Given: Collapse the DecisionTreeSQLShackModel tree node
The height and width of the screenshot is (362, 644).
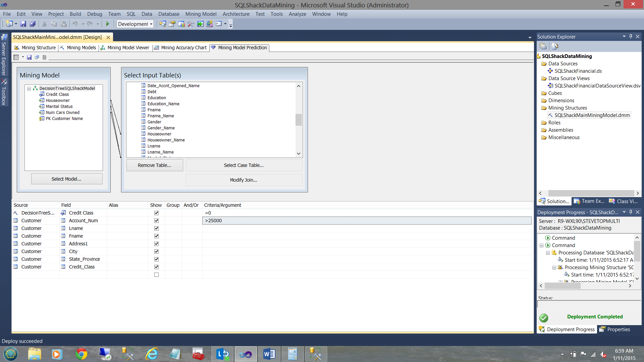Looking at the screenshot, I should click(29, 88).
